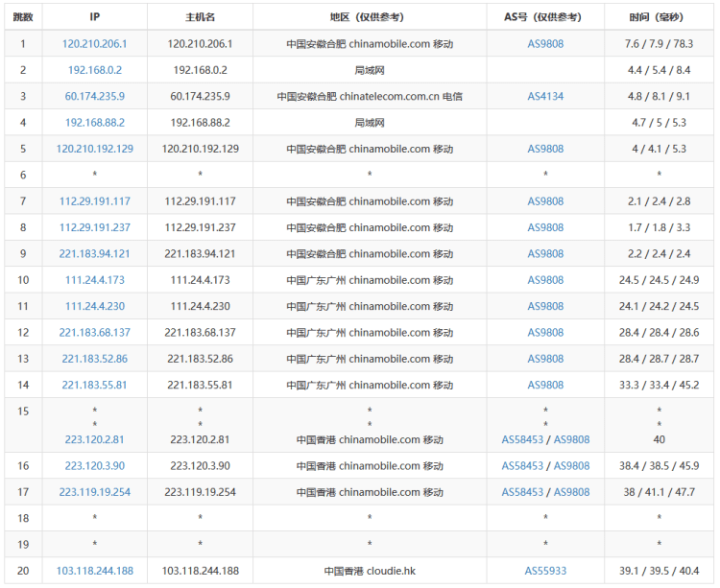Open the AS58453 link in hop 16 row

pos(522,466)
